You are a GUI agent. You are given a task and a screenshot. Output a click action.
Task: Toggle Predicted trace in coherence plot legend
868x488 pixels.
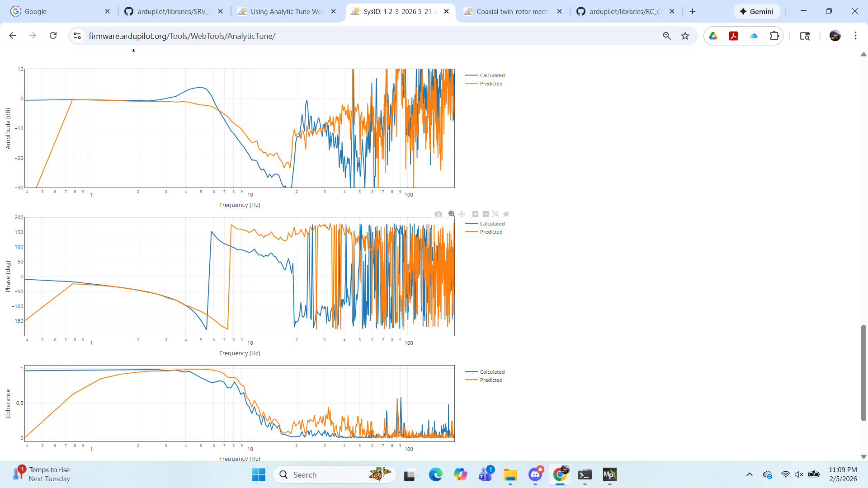[491, 380]
